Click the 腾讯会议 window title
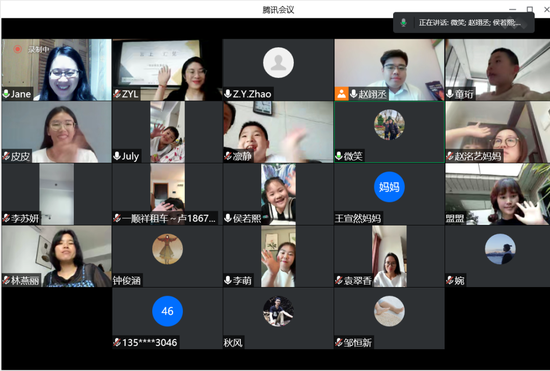This screenshot has height=371, width=550. 278,9
